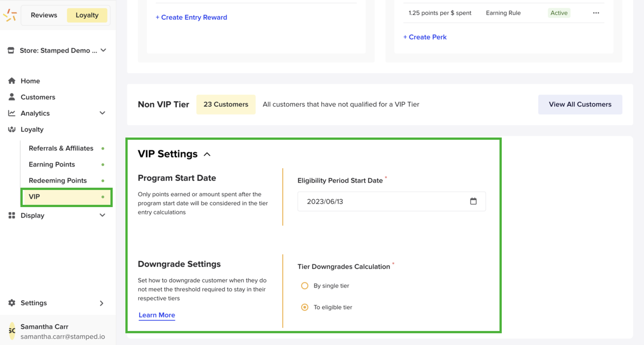
Task: Click the Downgrade Settings heading
Action: [179, 264]
